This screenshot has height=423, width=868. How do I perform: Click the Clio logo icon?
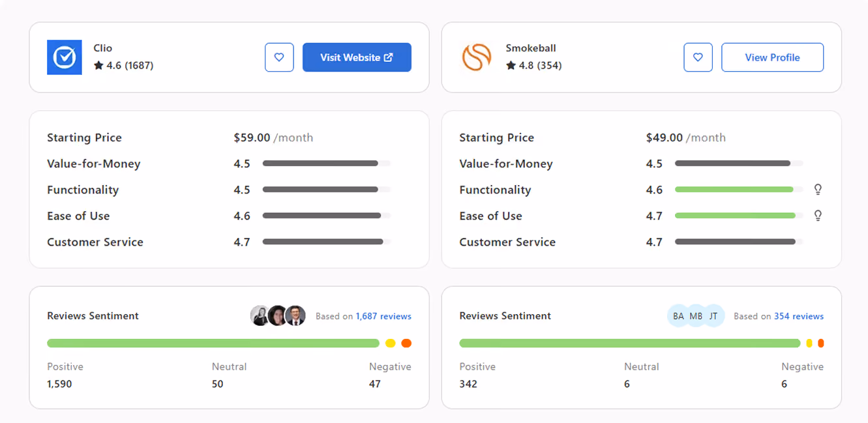click(65, 57)
